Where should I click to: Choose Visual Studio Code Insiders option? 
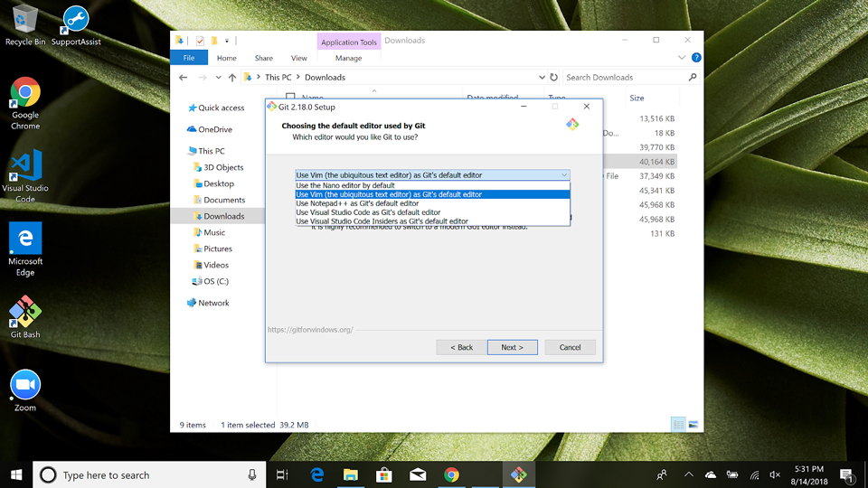[x=432, y=221]
